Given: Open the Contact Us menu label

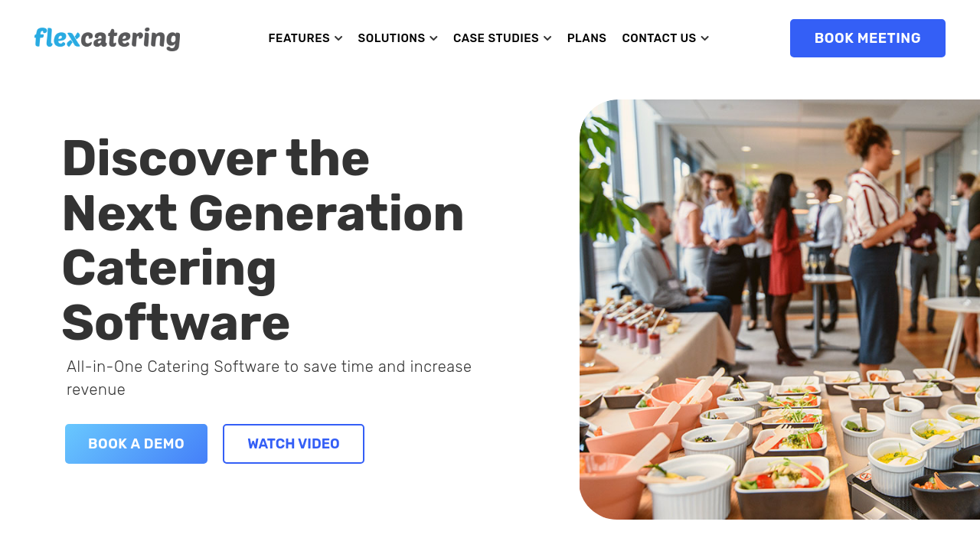Looking at the screenshot, I should tap(659, 38).
